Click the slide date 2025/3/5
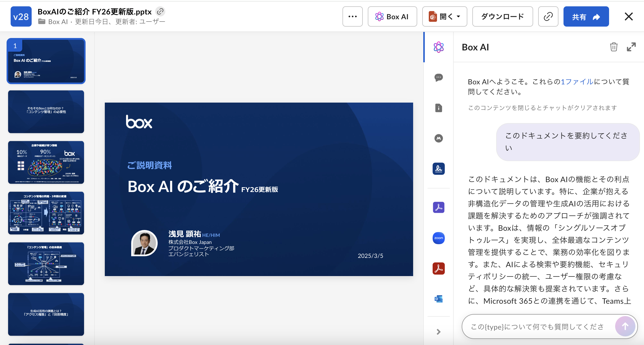 pyautogui.click(x=370, y=256)
